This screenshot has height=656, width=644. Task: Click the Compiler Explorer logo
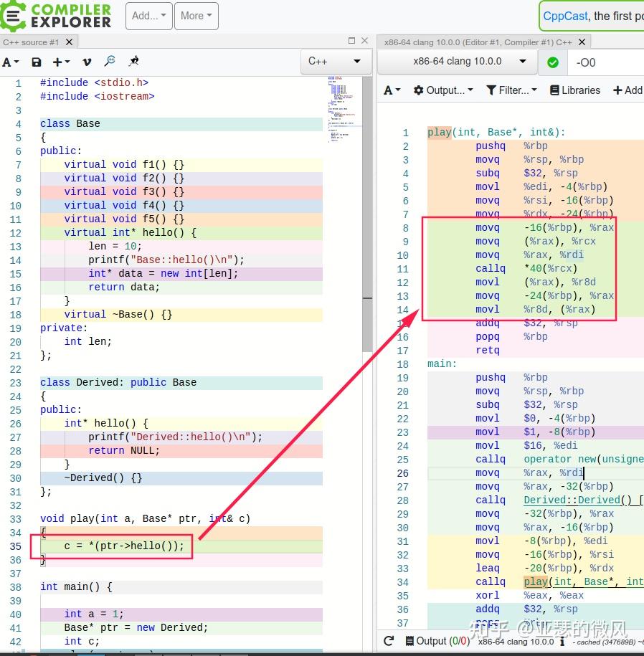pos(56,16)
